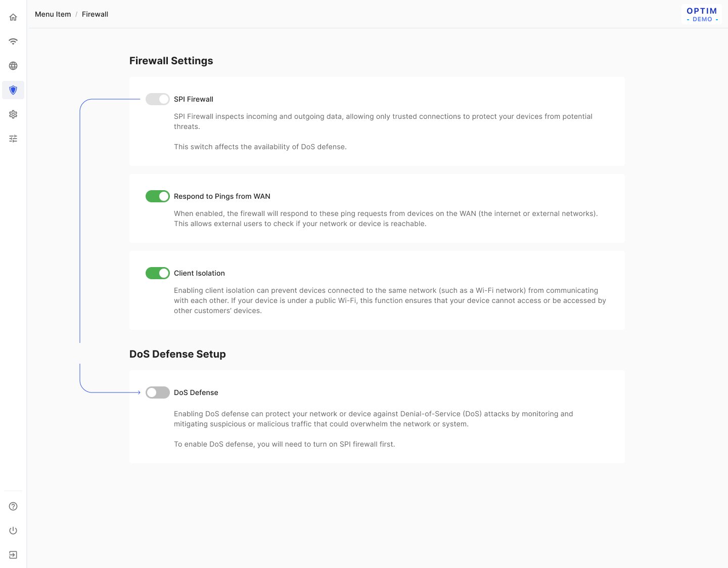
Task: Open the sliders advanced sidebar icon
Action: click(13, 139)
